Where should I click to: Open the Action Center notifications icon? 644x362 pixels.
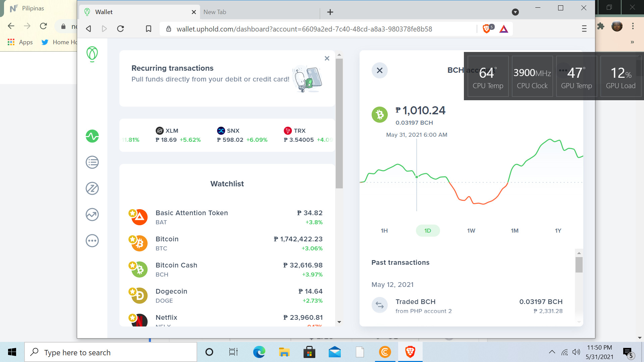[628, 353]
